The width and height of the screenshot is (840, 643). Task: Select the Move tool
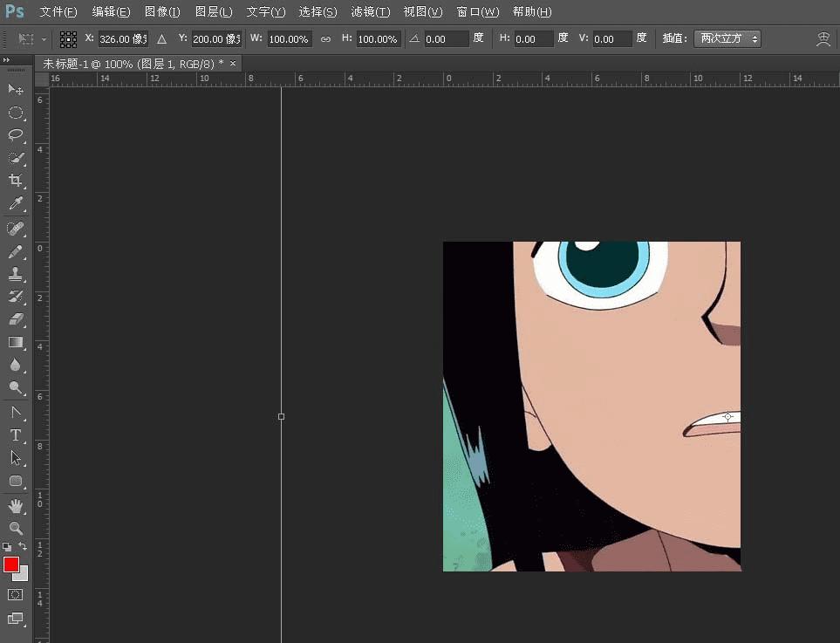point(16,90)
